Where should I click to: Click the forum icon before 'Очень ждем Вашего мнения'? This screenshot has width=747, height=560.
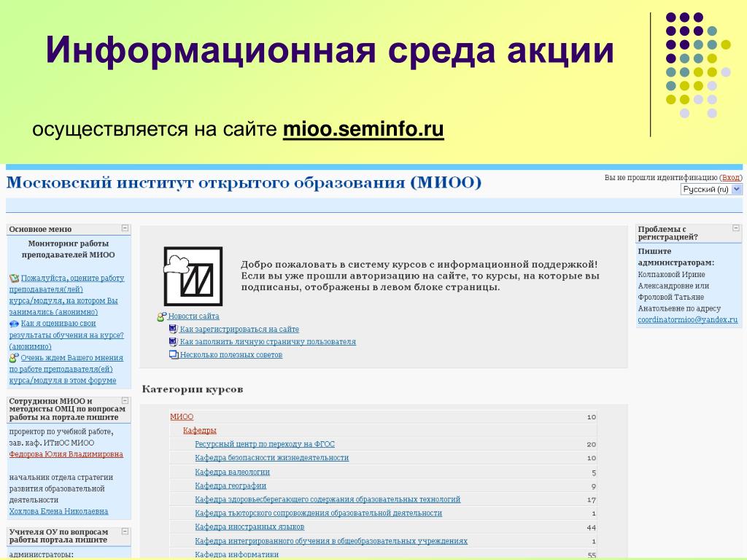(14, 357)
